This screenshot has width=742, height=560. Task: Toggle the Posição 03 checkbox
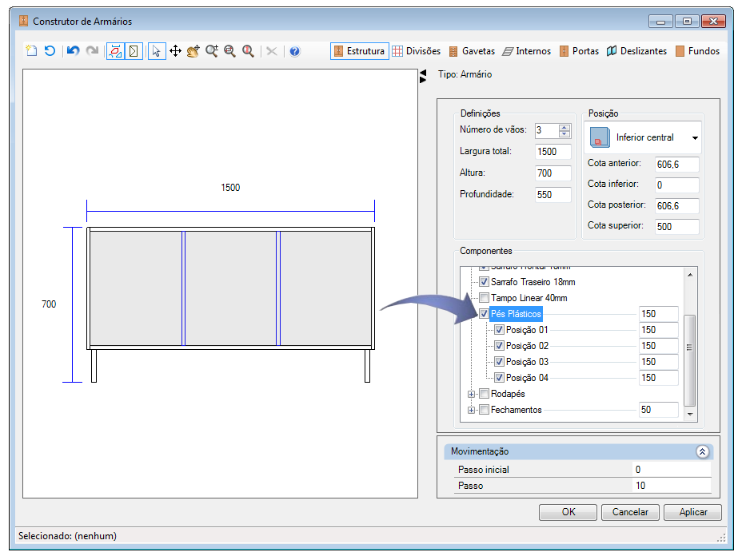click(x=500, y=362)
